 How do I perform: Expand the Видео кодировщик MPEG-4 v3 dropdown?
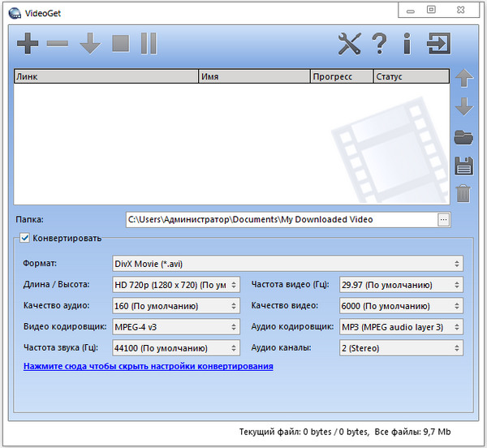pos(175,327)
